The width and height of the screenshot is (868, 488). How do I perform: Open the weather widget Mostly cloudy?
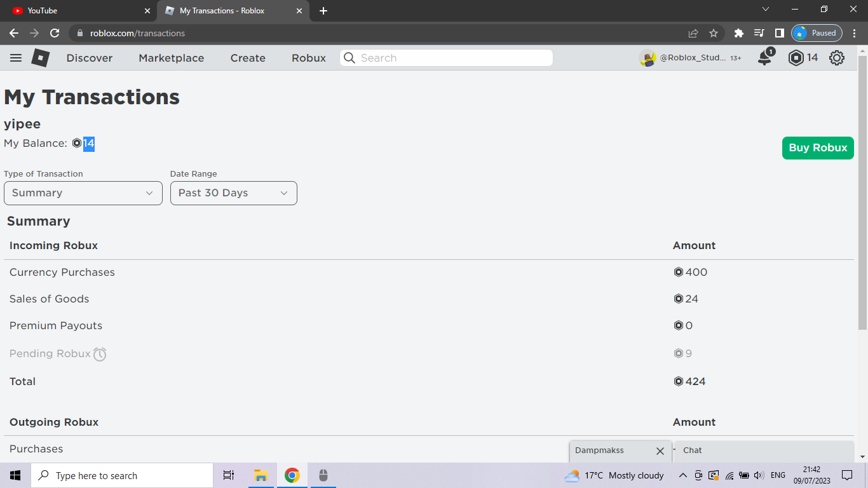point(614,475)
